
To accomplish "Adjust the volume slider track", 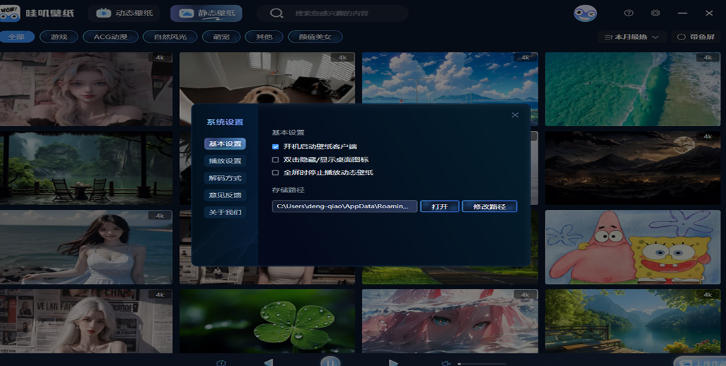I will pyautogui.click(x=482, y=364).
